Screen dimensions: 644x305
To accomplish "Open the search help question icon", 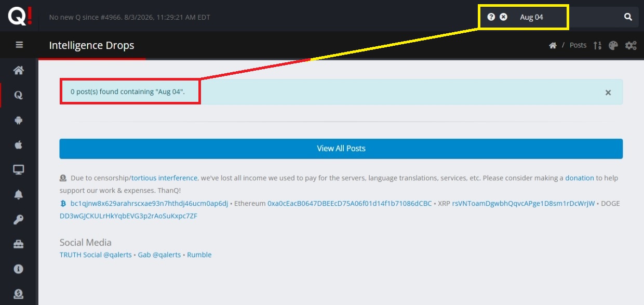I will coord(491,17).
